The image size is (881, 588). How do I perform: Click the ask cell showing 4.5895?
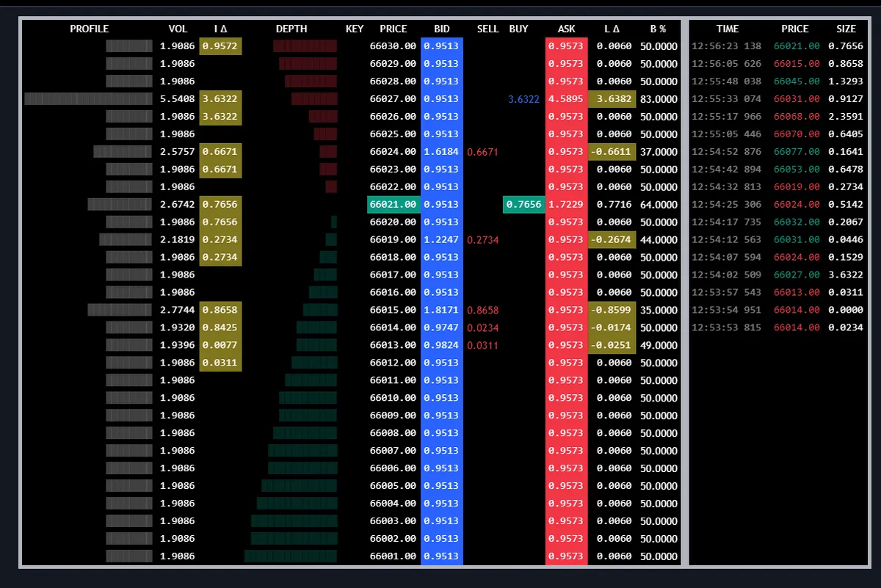[565, 98]
